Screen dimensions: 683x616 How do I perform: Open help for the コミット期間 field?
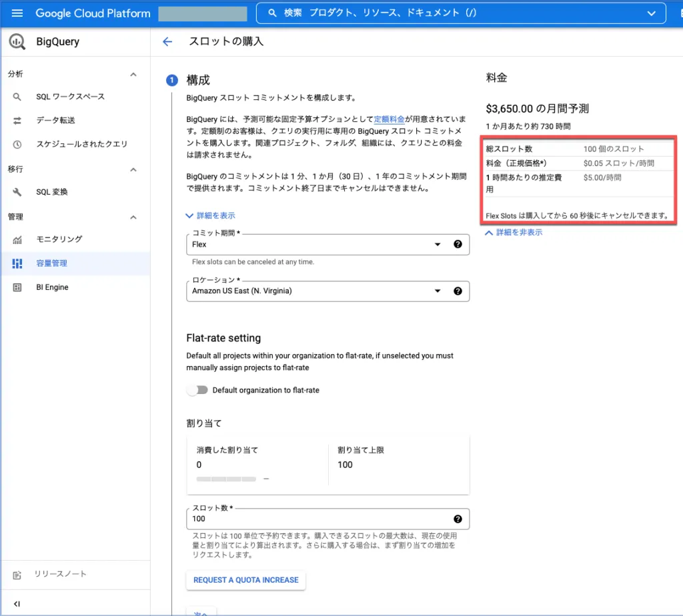click(458, 244)
